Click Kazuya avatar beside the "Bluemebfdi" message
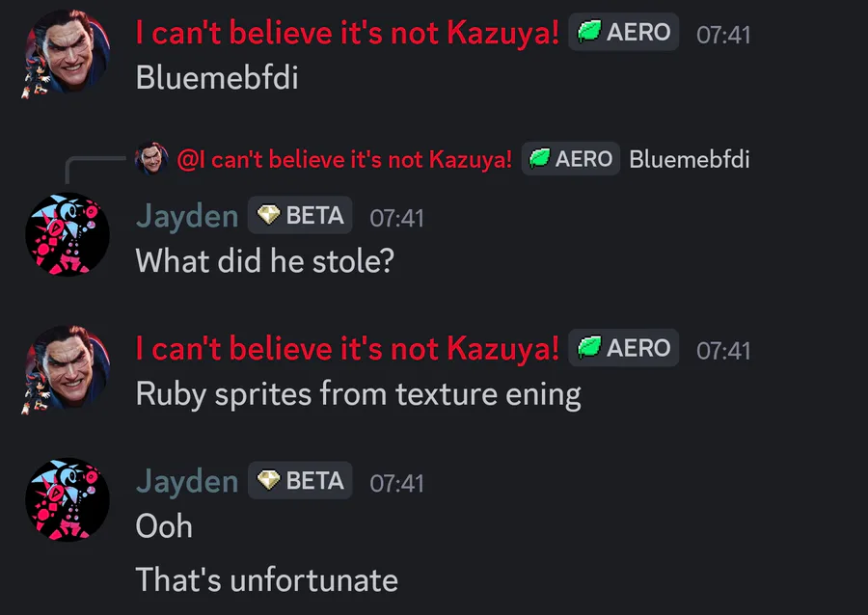 coord(67,54)
